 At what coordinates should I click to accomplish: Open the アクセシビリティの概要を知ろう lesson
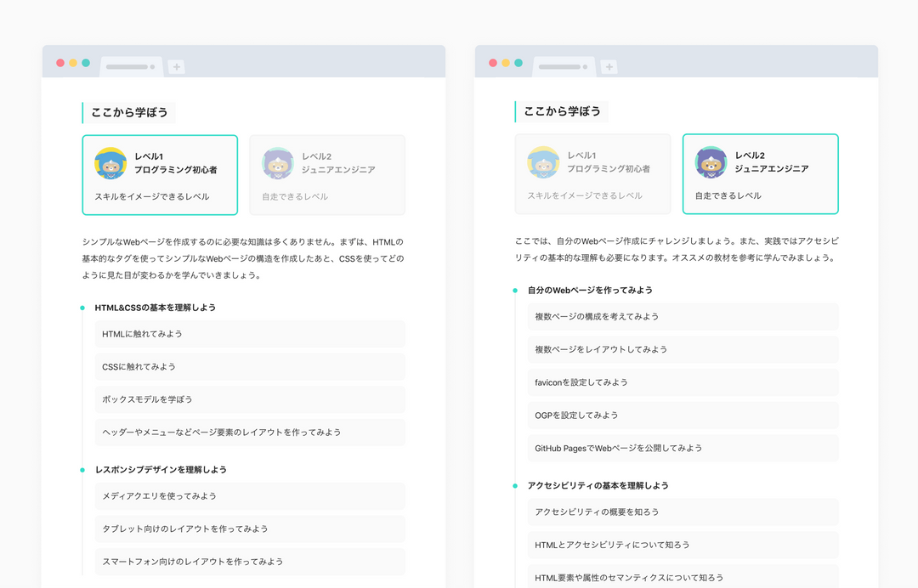click(683, 512)
